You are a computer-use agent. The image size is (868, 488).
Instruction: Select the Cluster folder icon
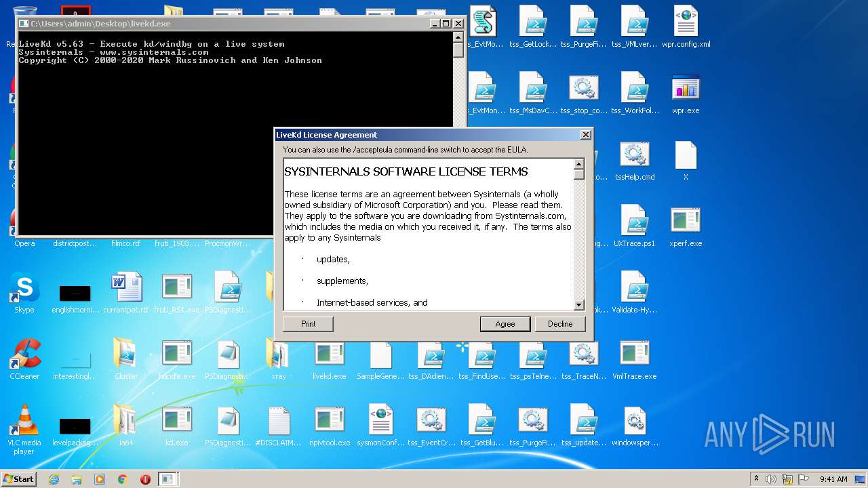(x=126, y=360)
